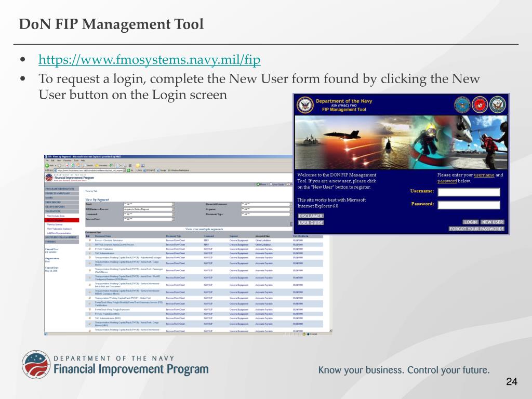532x399 pixels.
Task: Click the Search toolbar button
Action: pyautogui.click(x=87, y=166)
